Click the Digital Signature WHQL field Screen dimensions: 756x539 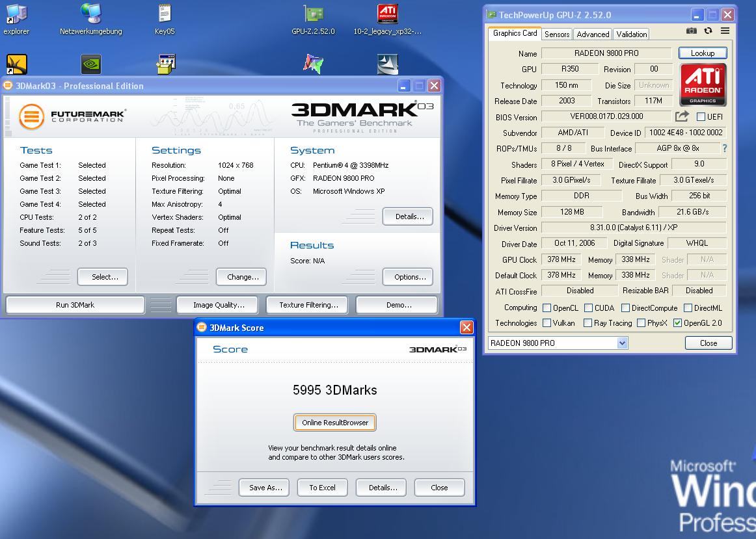pos(697,243)
